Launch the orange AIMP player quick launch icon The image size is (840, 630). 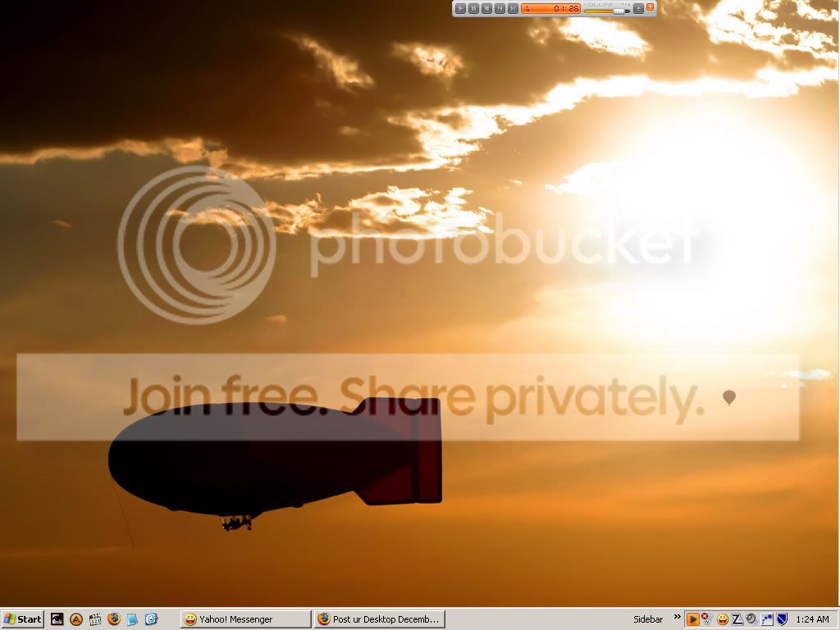coord(76,619)
